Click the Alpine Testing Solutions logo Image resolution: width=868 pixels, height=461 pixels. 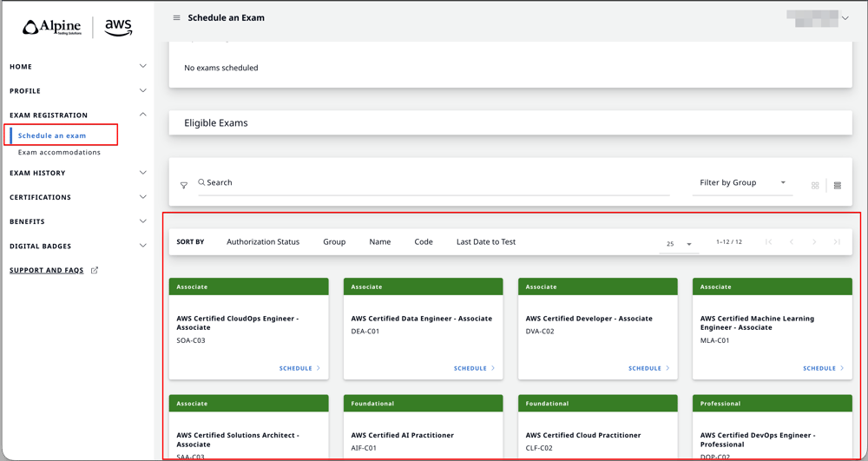click(52, 27)
